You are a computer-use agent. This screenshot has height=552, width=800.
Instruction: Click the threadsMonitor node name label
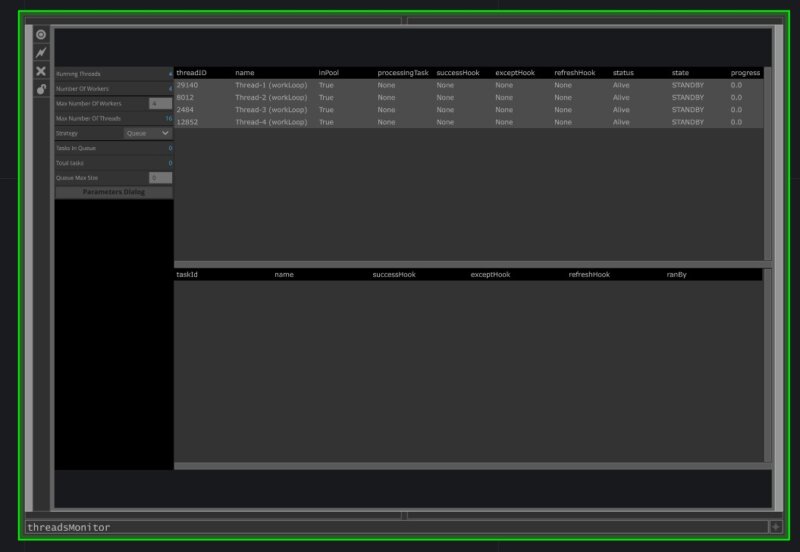coord(68,528)
